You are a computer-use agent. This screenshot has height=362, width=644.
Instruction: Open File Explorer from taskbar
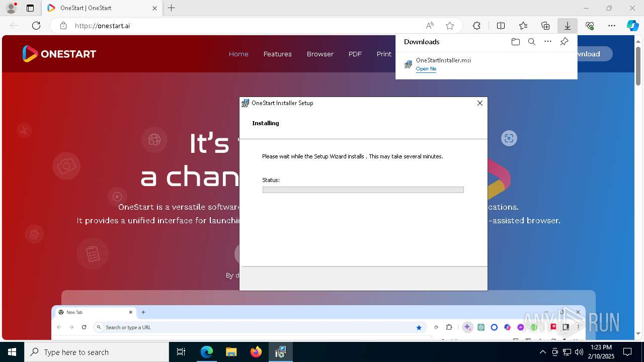click(231, 352)
